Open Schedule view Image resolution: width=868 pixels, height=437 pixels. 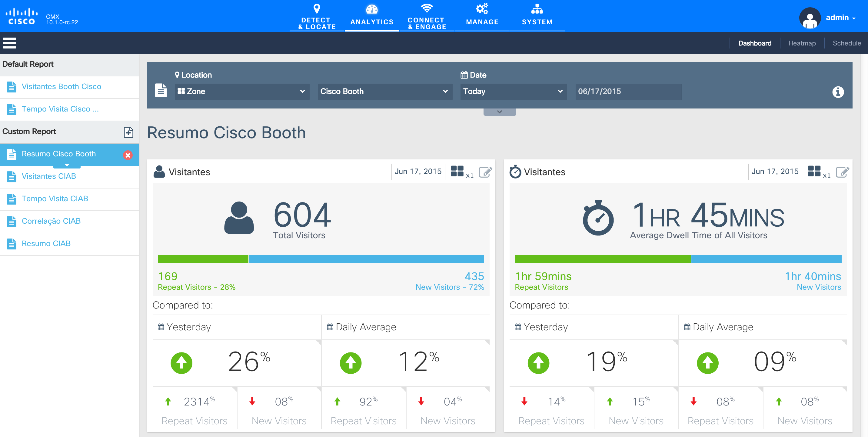coord(846,43)
